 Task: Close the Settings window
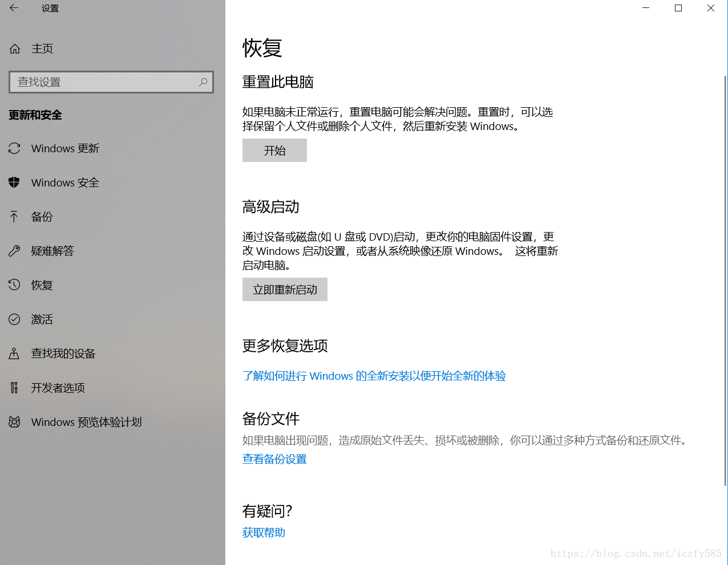(x=711, y=8)
